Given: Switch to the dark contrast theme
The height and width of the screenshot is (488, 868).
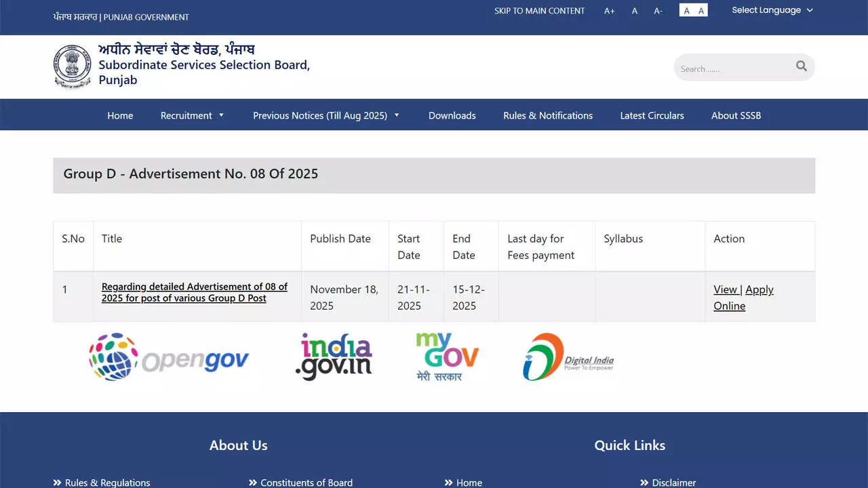Looking at the screenshot, I should click(701, 11).
